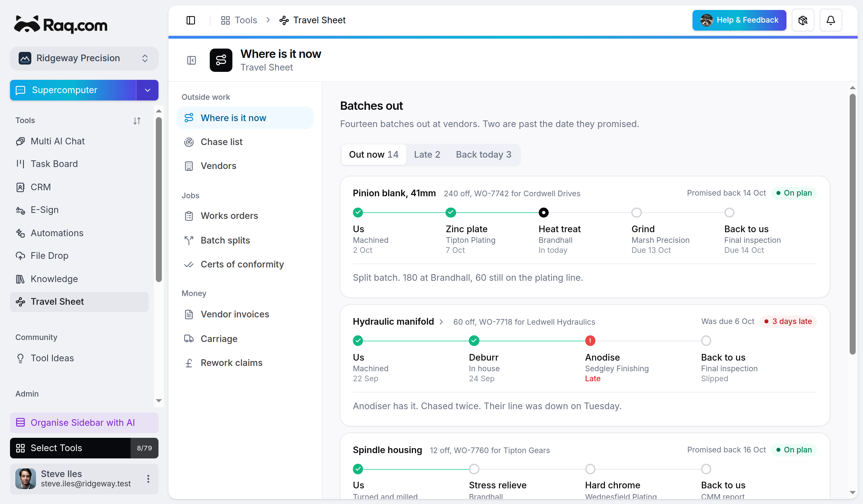Image resolution: width=863 pixels, height=504 pixels.
Task: Launch the Supercomputer chat button
Action: (x=73, y=90)
